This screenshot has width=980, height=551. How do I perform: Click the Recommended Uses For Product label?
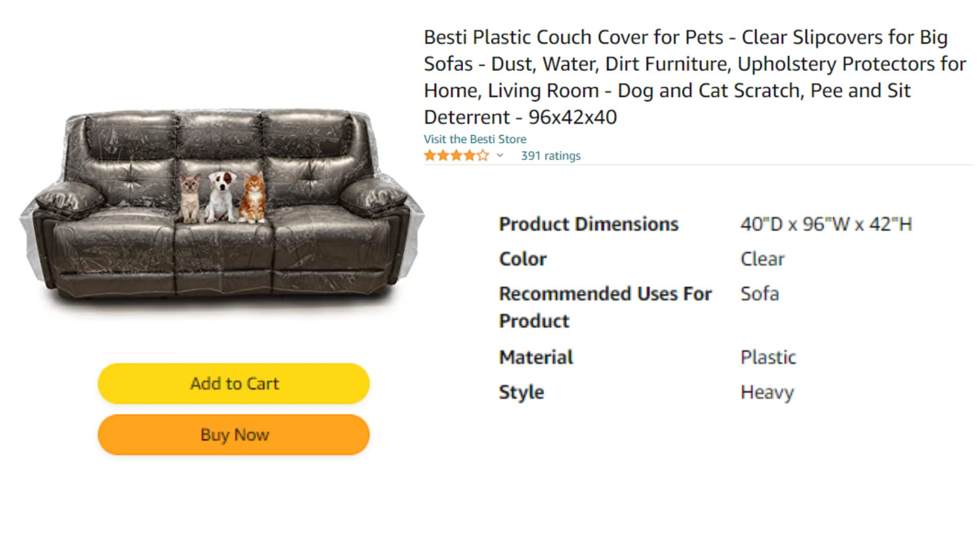[x=605, y=307]
